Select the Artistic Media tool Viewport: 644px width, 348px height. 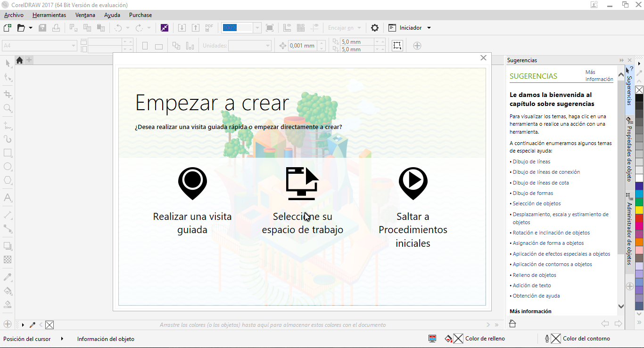(x=8, y=139)
